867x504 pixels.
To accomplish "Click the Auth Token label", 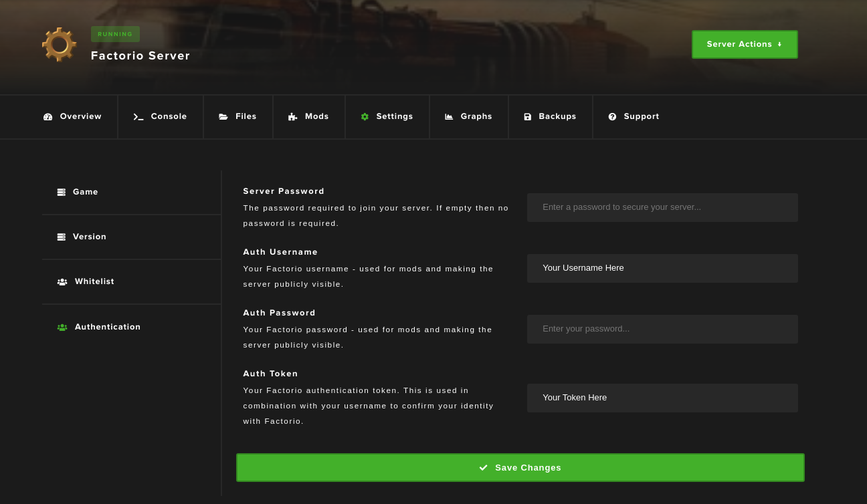I will point(270,374).
